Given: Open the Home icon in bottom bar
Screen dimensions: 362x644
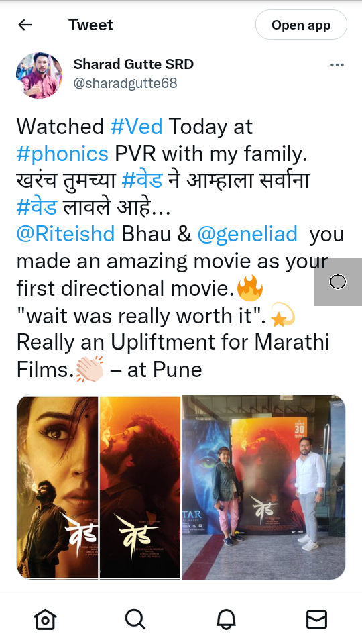Looking at the screenshot, I should pos(45,619).
